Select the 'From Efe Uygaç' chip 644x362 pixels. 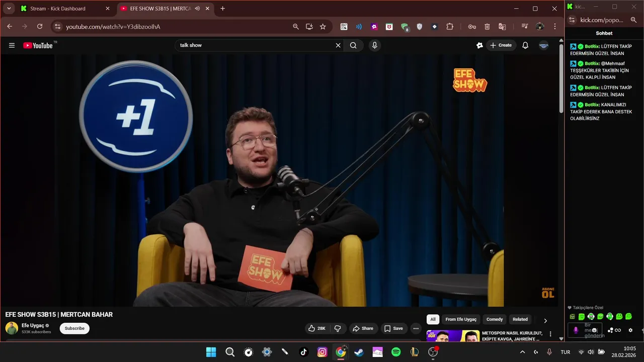click(461, 319)
